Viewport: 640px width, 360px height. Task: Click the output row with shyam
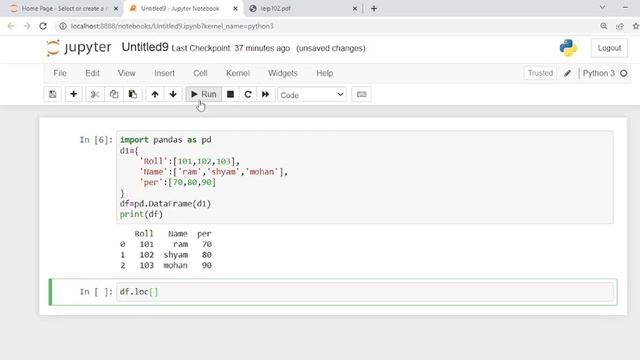tap(166, 255)
